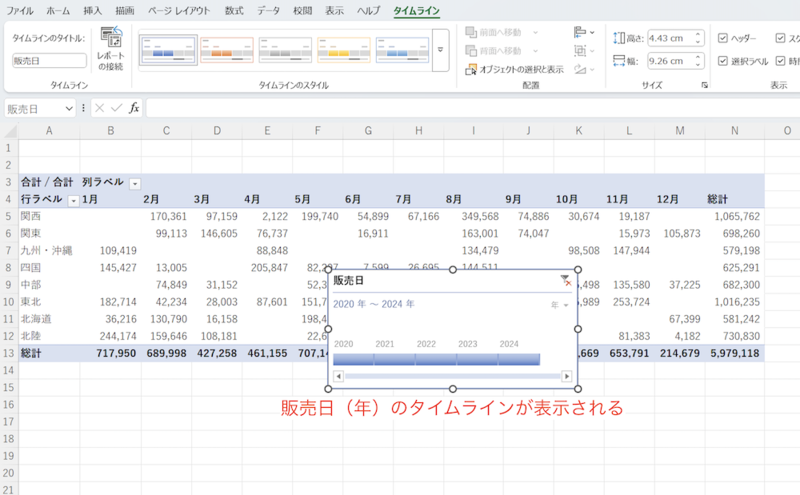Expand the timeline styles gallery

tap(440, 50)
